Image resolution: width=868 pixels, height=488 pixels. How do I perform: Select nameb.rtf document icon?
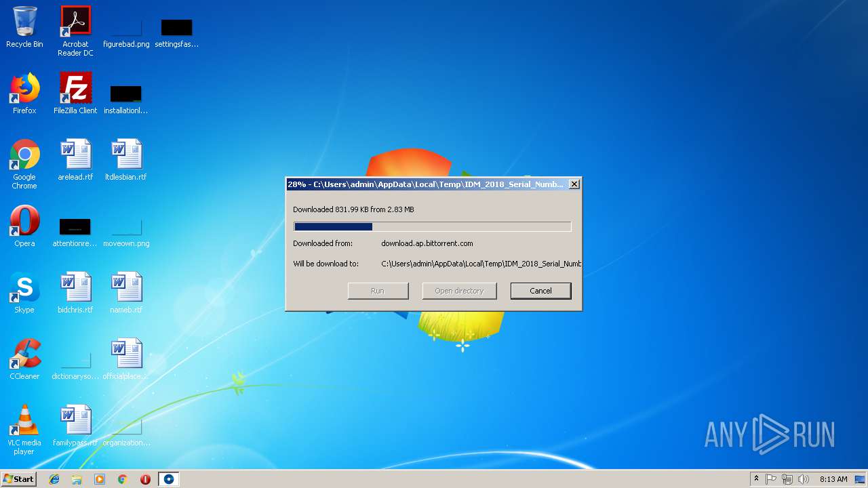tap(126, 293)
